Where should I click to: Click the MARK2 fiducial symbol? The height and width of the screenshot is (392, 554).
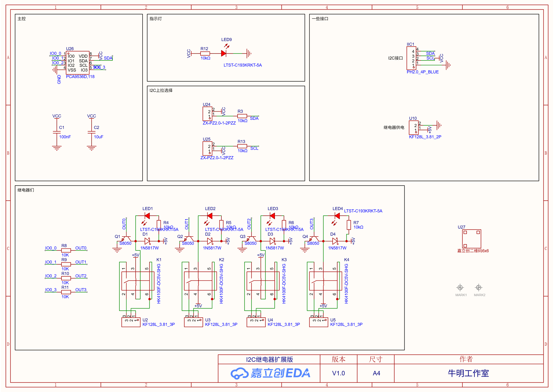pyautogui.click(x=479, y=287)
